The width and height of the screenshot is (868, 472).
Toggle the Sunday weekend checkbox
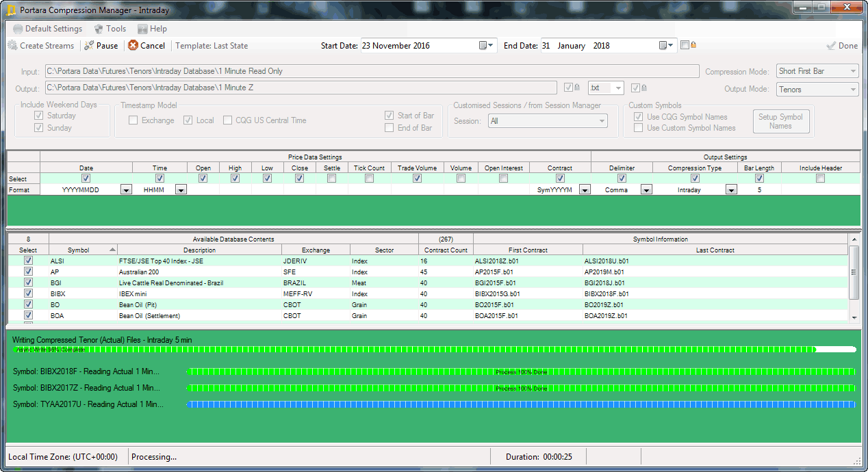tap(38, 128)
